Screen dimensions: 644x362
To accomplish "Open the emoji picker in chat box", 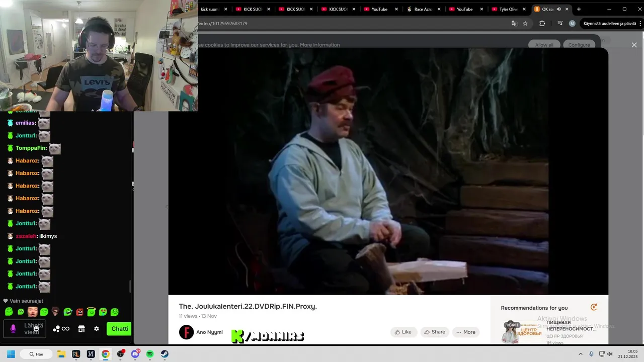I will click(36, 329).
